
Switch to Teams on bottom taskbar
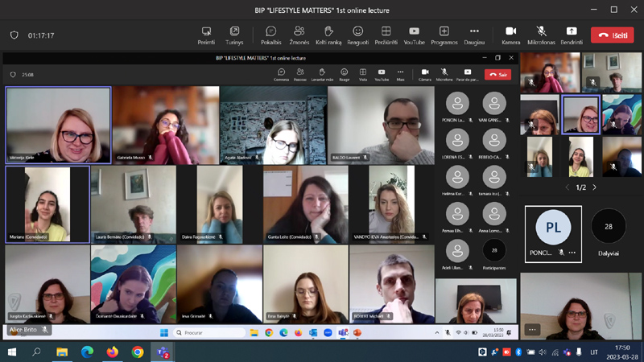163,352
